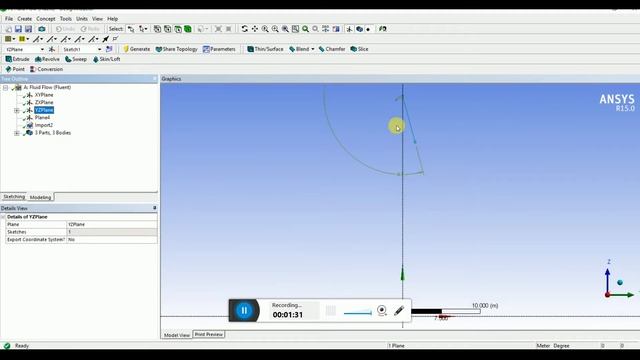Open the View menu
The height and width of the screenshot is (360, 640).
pyautogui.click(x=97, y=19)
